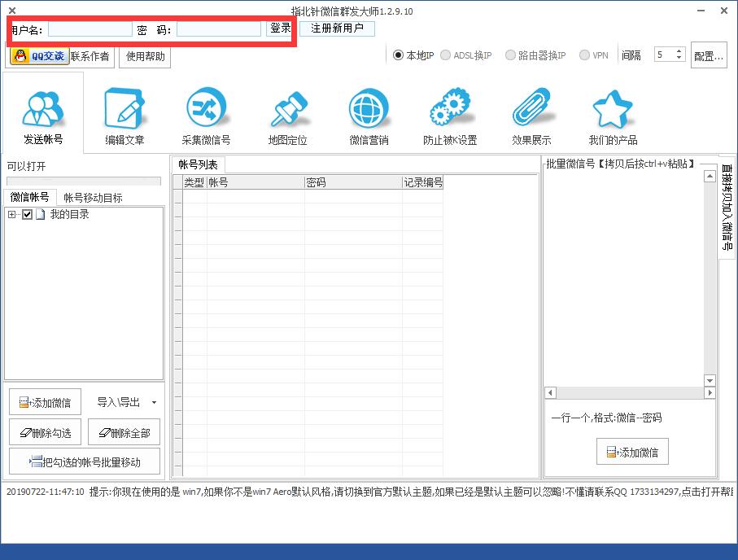Screen dimensions: 738x560
Task: Click the 记录编号 column header
Action: 422,182
